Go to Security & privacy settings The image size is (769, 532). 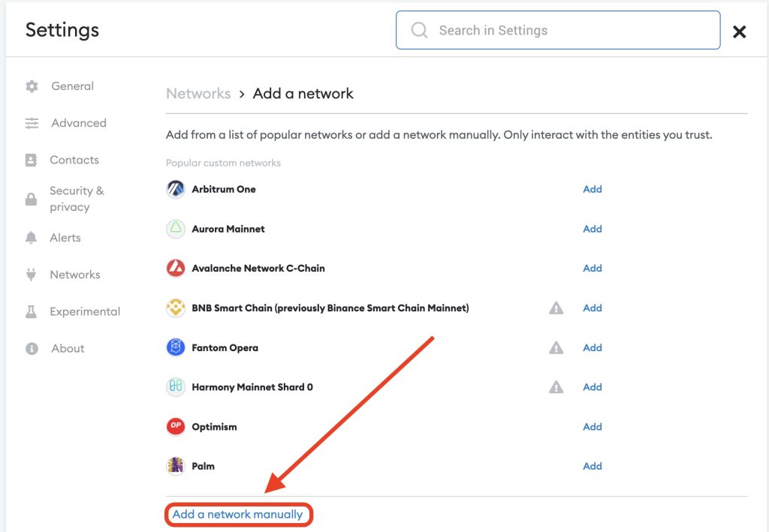(76, 199)
